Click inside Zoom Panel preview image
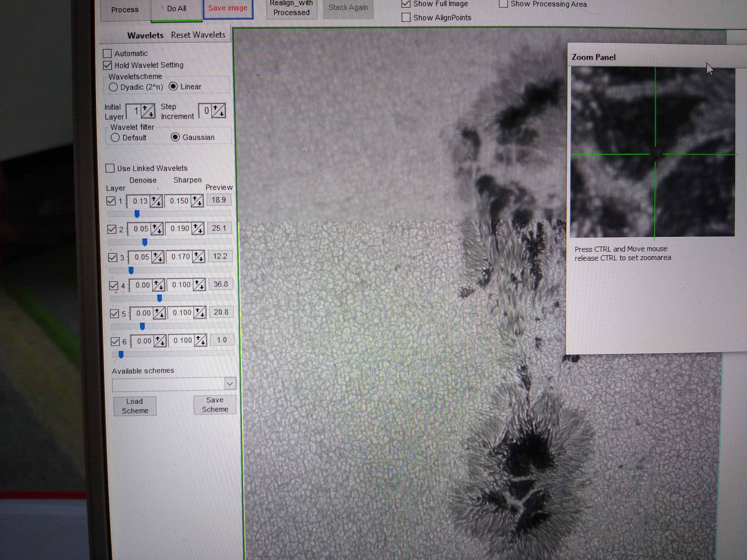This screenshot has height=560, width=747. (653, 152)
